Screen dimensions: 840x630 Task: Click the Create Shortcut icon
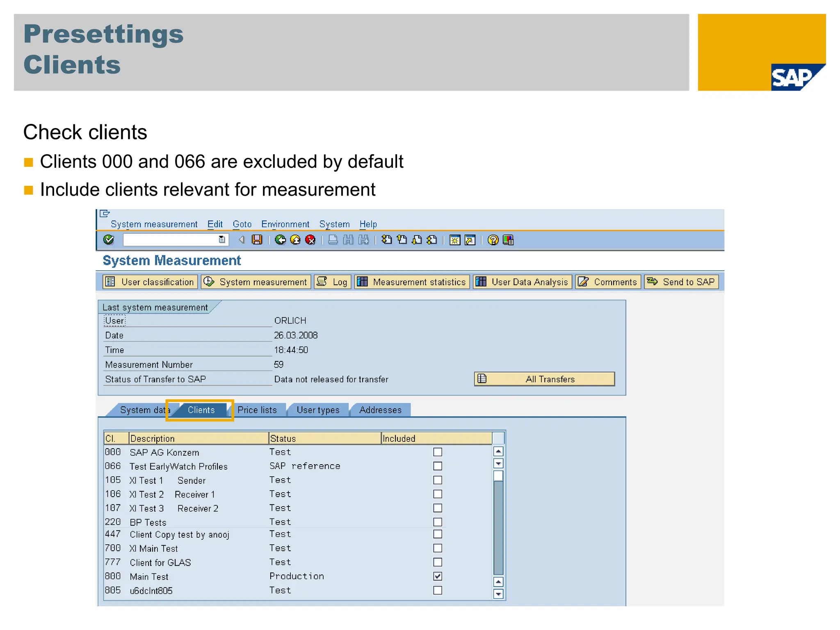pyautogui.click(x=470, y=240)
